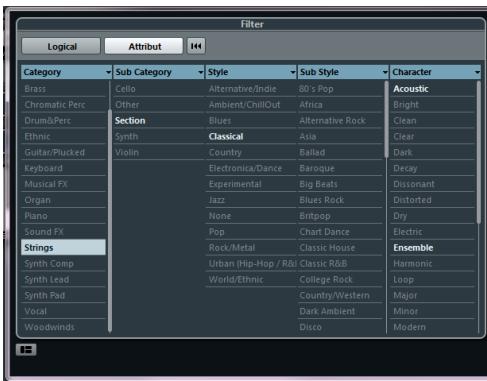The image size is (487, 381).
Task: Select Chromatic Perc category
Action: coord(63,105)
